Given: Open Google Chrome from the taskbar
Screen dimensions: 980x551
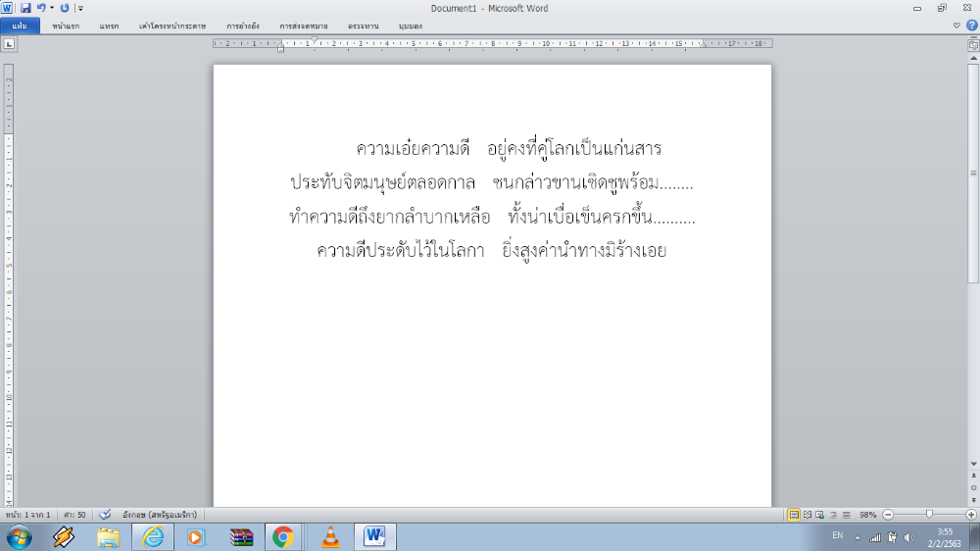Looking at the screenshot, I should 283,536.
